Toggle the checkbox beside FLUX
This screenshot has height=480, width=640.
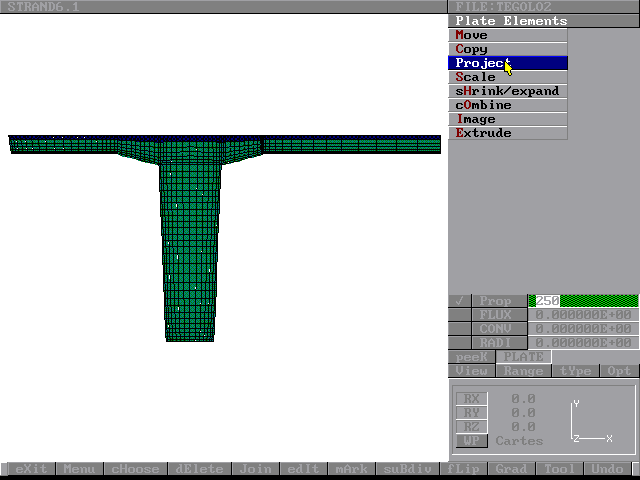point(460,315)
